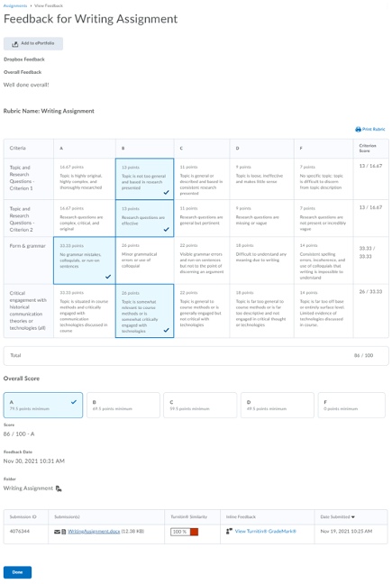Screen dimensions: 392x584
Task: Select overall score level B 69.5 points minimum
Action: (123, 406)
